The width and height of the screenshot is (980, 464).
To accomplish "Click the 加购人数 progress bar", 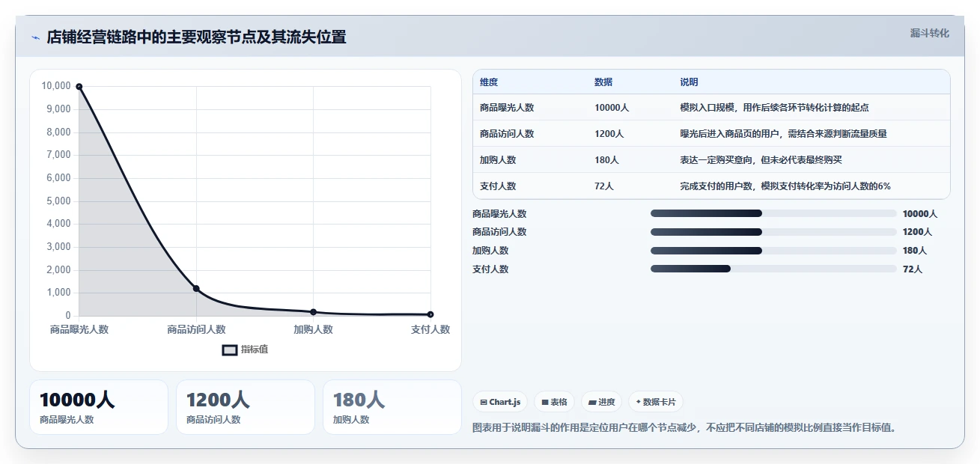I will pos(773,251).
